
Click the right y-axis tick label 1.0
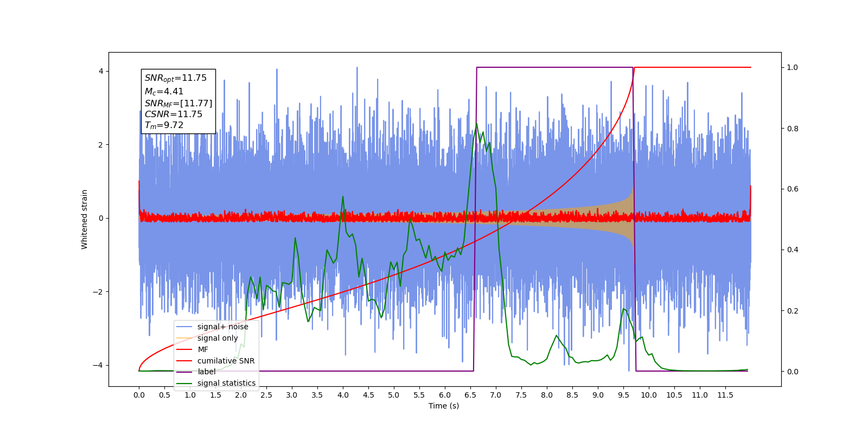[x=793, y=68]
